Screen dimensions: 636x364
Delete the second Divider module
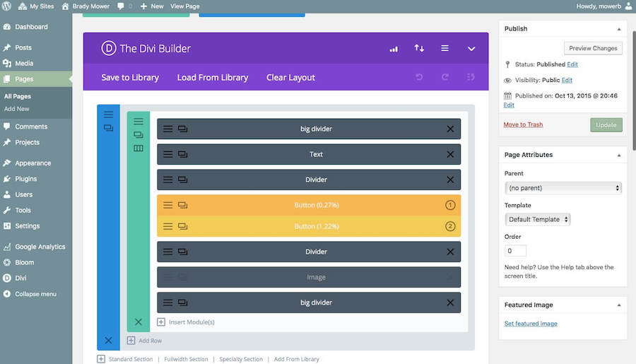450,252
